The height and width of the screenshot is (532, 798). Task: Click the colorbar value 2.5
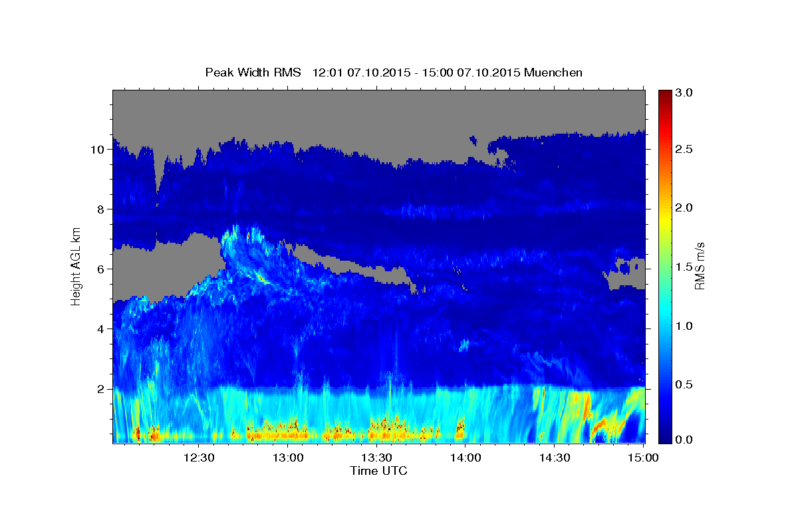click(685, 149)
